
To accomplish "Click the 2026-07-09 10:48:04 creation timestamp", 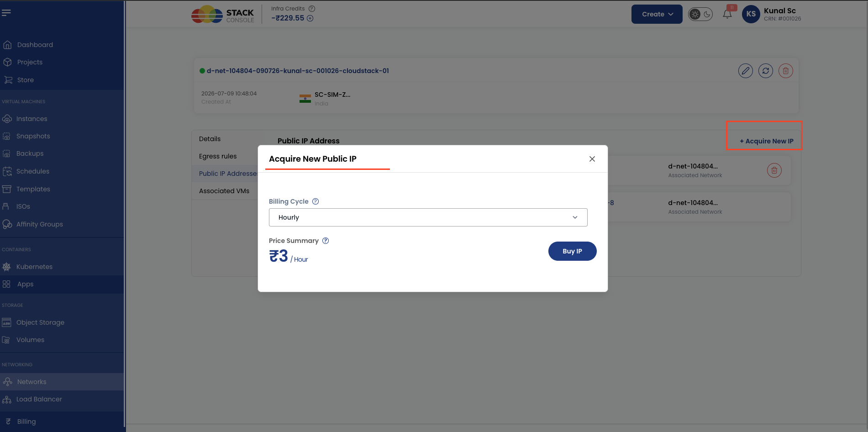I will pos(229,94).
